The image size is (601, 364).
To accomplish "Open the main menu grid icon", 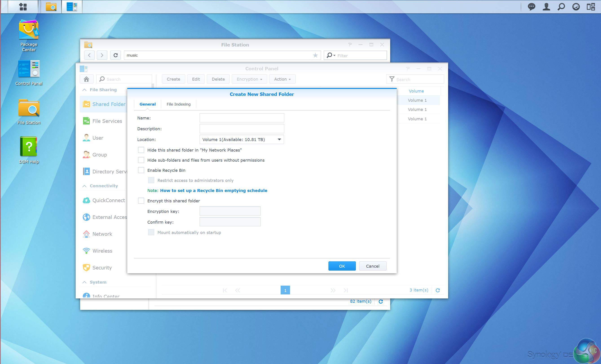I will (23, 7).
